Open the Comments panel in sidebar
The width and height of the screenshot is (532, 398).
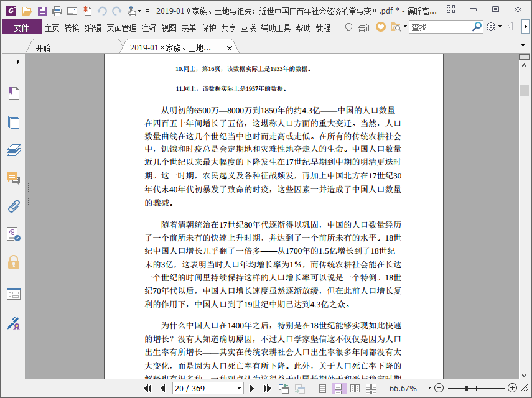point(14,178)
